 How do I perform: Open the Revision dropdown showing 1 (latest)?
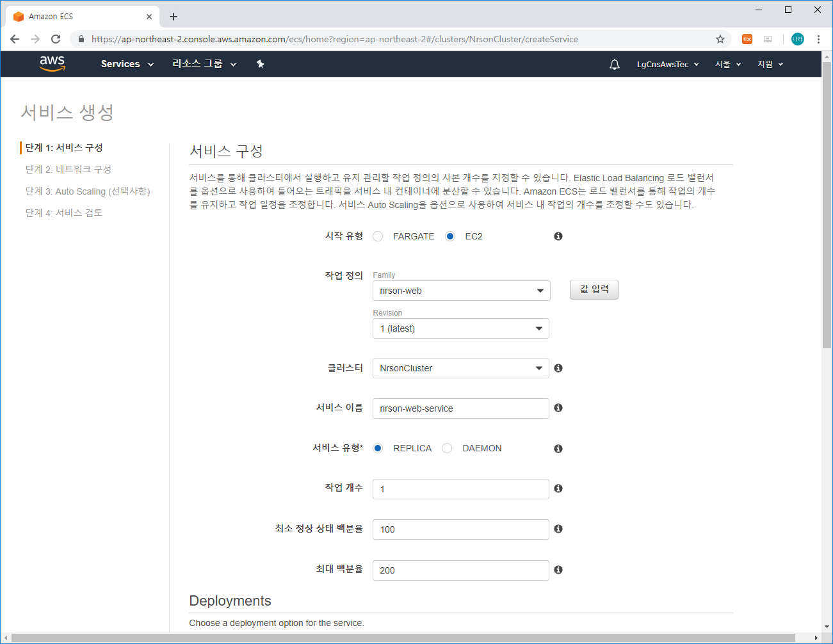[x=461, y=328]
